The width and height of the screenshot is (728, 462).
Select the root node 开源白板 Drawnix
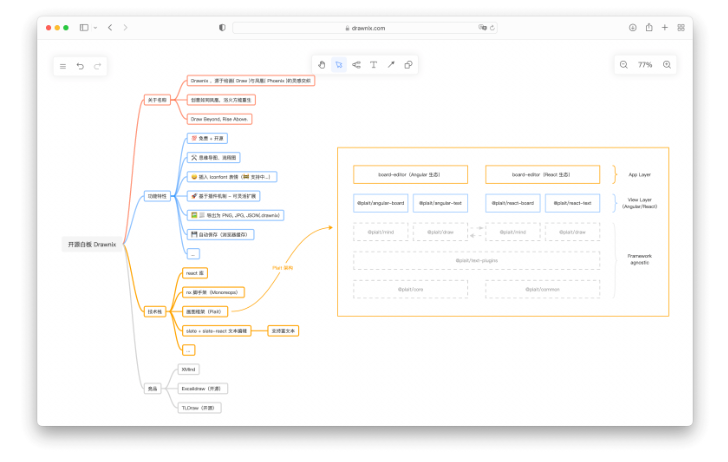click(92, 244)
